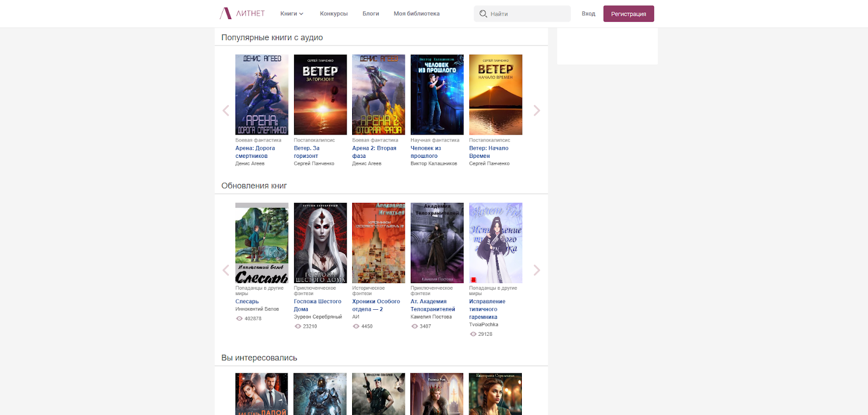Open author Виктор Калашников
The height and width of the screenshot is (415, 868).
(x=434, y=163)
